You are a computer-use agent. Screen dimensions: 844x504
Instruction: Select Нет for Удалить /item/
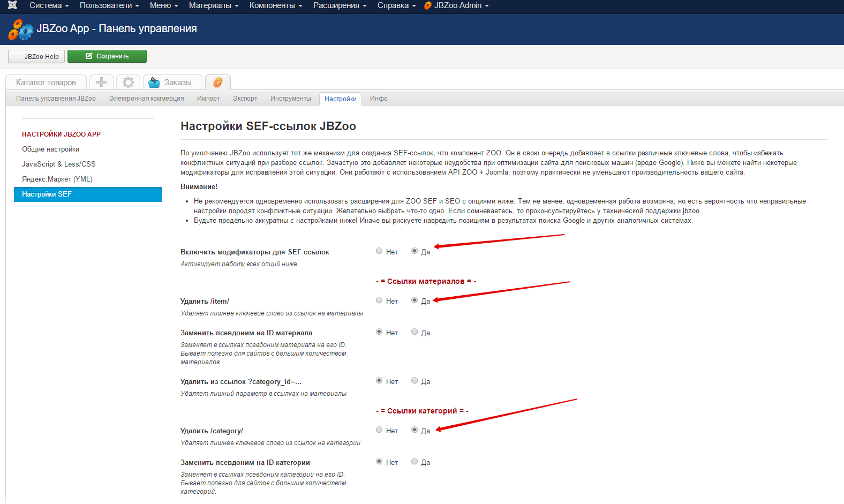(x=379, y=300)
